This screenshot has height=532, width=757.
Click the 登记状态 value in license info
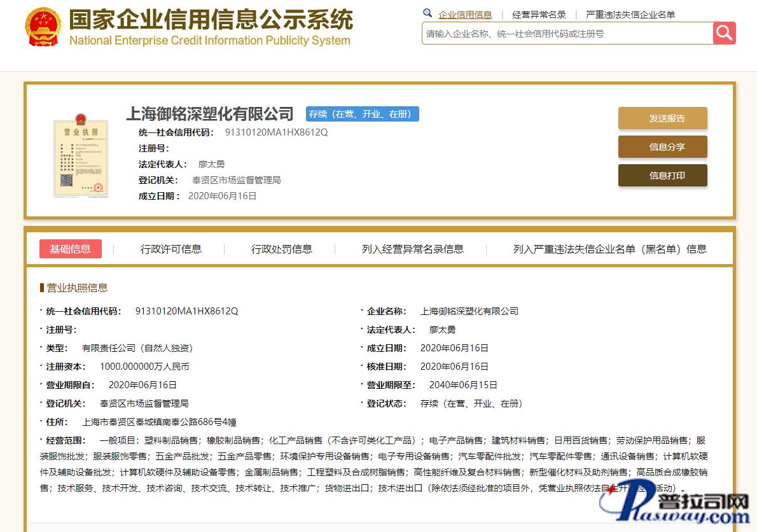click(x=471, y=403)
